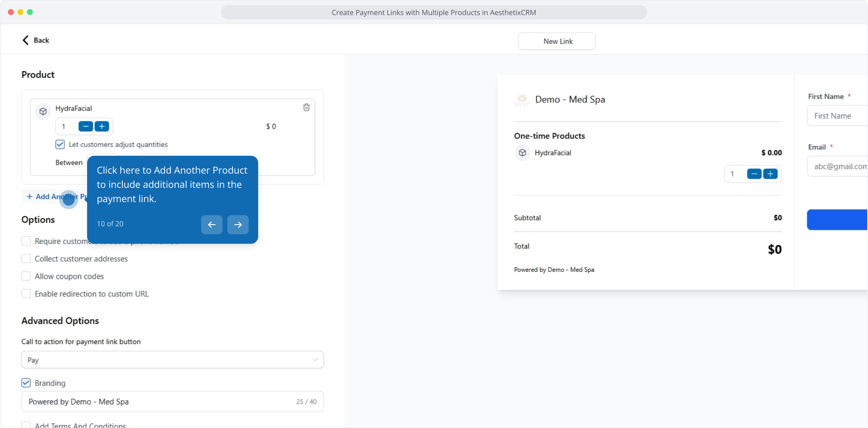Decrease HydraFacial quantity with minus button
Viewport: 868px width, 428px height.
pyautogui.click(x=86, y=126)
